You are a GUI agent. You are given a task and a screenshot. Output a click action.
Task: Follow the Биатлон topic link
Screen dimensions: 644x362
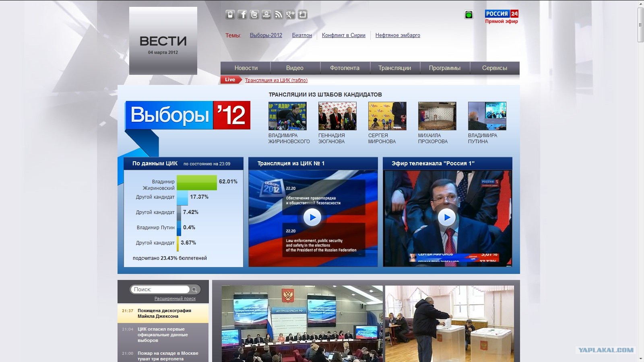click(302, 35)
